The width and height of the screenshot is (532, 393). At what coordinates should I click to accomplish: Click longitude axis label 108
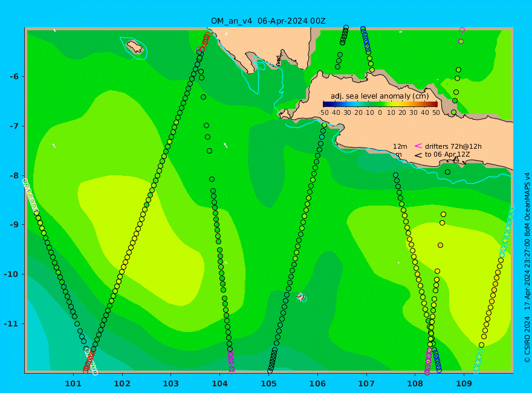(415, 384)
